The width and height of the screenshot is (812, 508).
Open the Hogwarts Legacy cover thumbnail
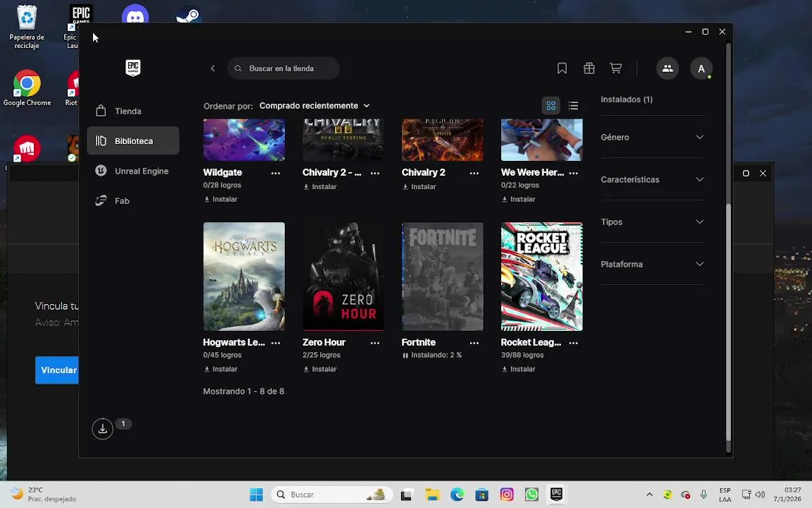pos(244,277)
